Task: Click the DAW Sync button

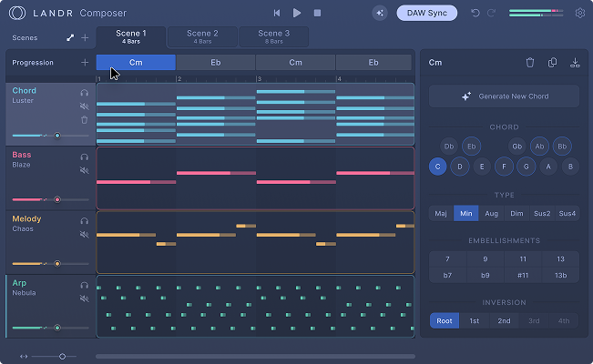Action: click(x=426, y=13)
